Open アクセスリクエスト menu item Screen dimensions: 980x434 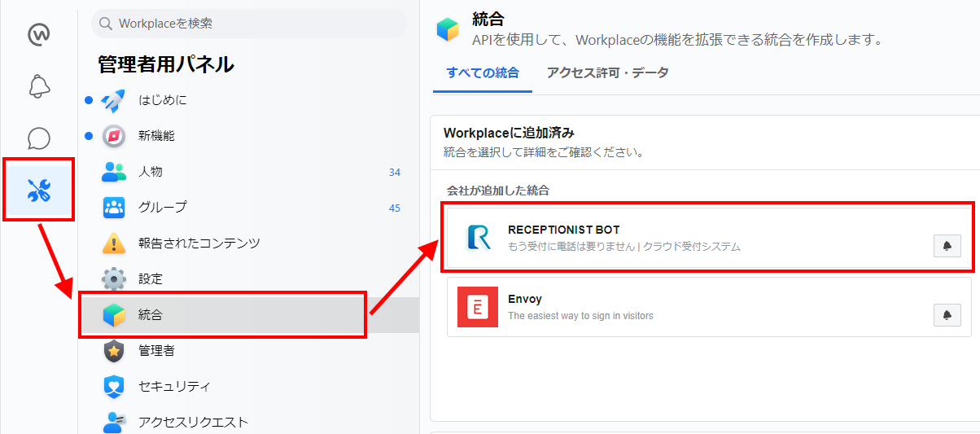[248, 421]
